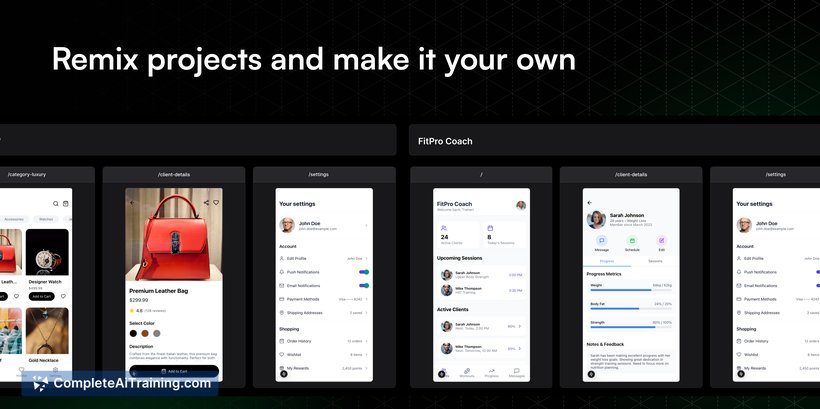
Task: Select the / label above the FitPro dashboard
Action: tap(481, 175)
